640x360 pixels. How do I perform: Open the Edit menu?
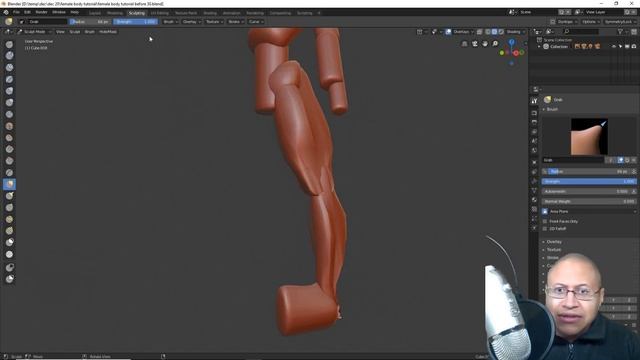(x=27, y=12)
